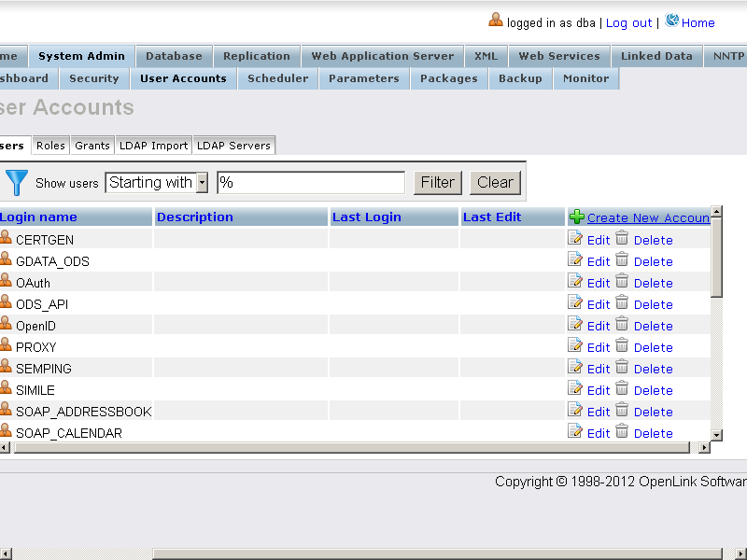The width and height of the screenshot is (747, 560).
Task: Click the trash icon for GDATA_ODS row
Action: coord(622,260)
